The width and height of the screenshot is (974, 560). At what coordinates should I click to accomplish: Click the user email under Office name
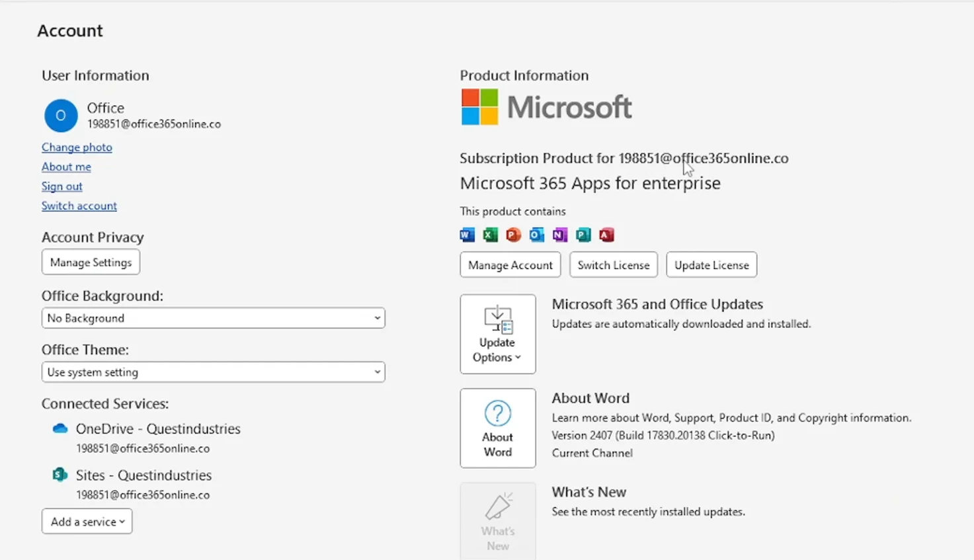click(154, 124)
